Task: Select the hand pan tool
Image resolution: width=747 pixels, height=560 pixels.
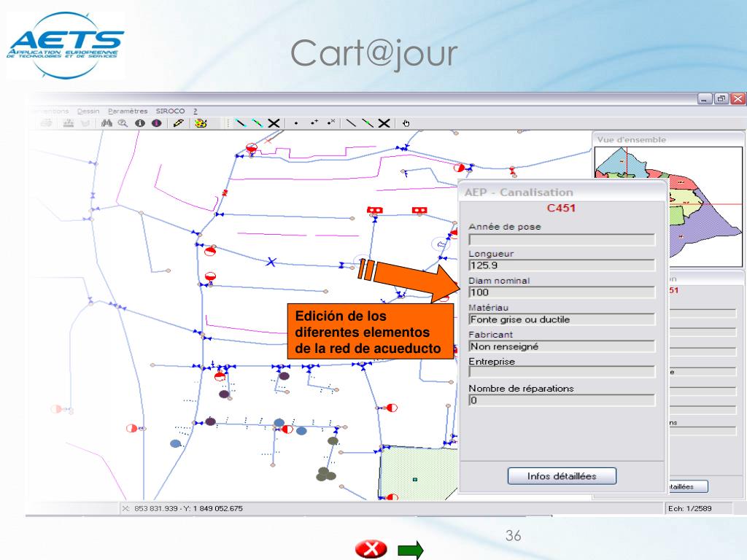Action: 406,123
